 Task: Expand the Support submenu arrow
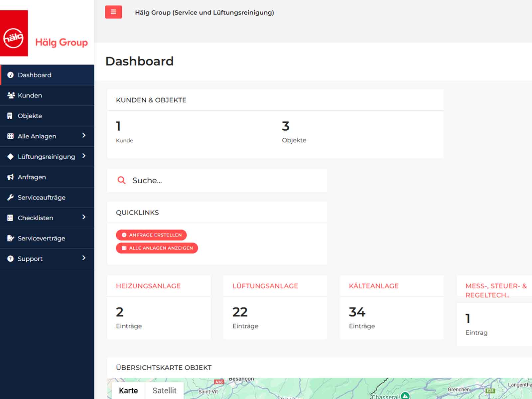[84, 258]
